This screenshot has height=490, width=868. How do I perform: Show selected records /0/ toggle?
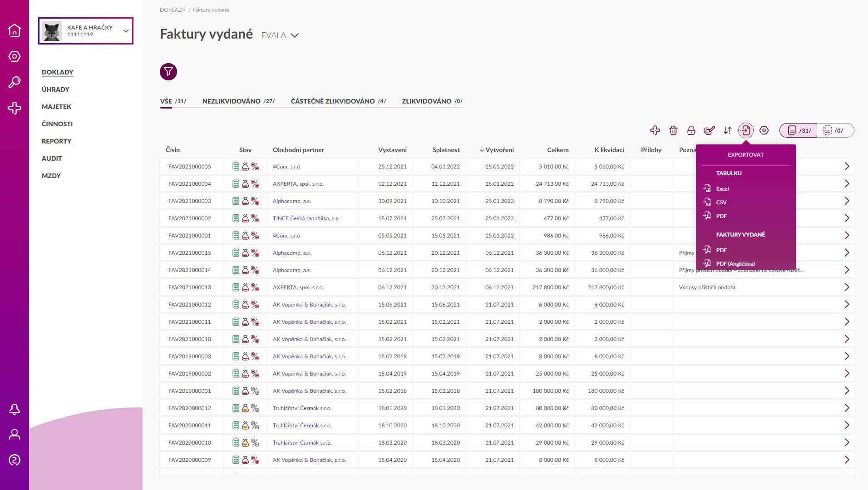[835, 130]
